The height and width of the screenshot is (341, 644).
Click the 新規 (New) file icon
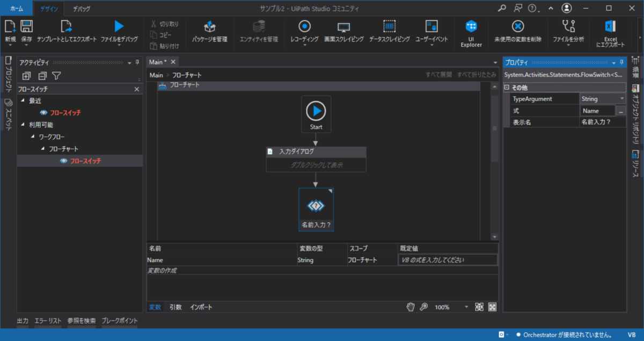10,26
